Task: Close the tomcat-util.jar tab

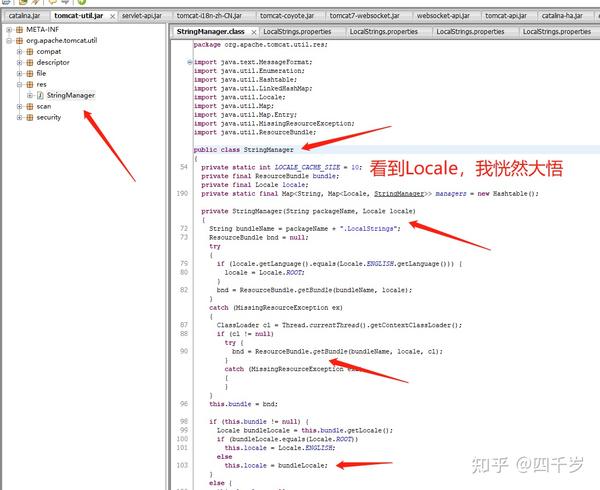Action: click(112, 16)
